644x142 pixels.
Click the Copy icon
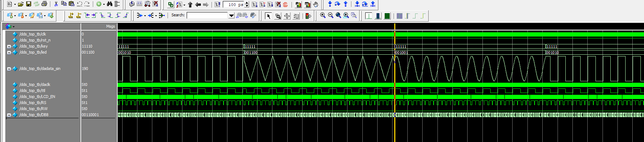click(64, 4)
